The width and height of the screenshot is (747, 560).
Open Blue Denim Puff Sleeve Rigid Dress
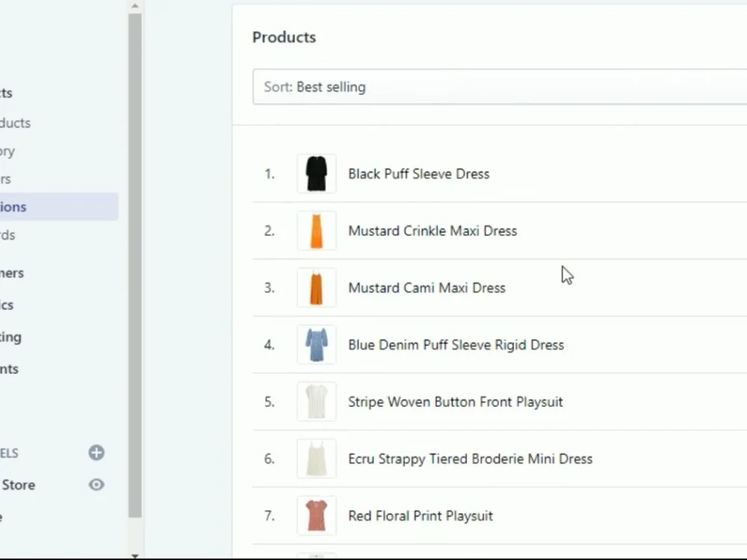click(x=456, y=345)
